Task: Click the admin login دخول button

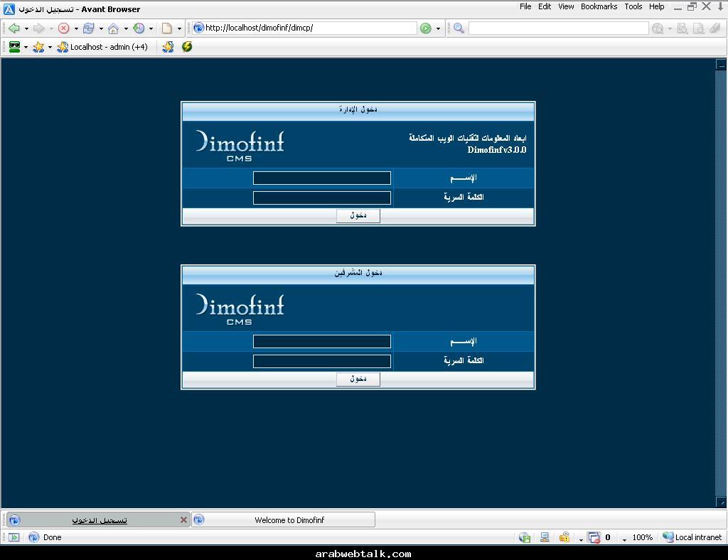Action: (358, 216)
